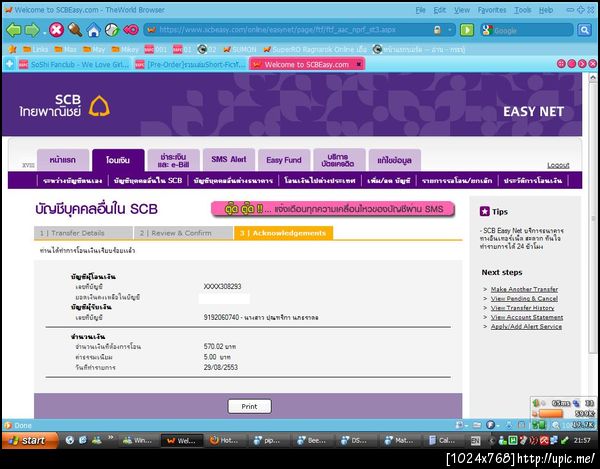Open the แก้ไขข้อมูล tab
The width and height of the screenshot is (600, 469).
pos(395,160)
